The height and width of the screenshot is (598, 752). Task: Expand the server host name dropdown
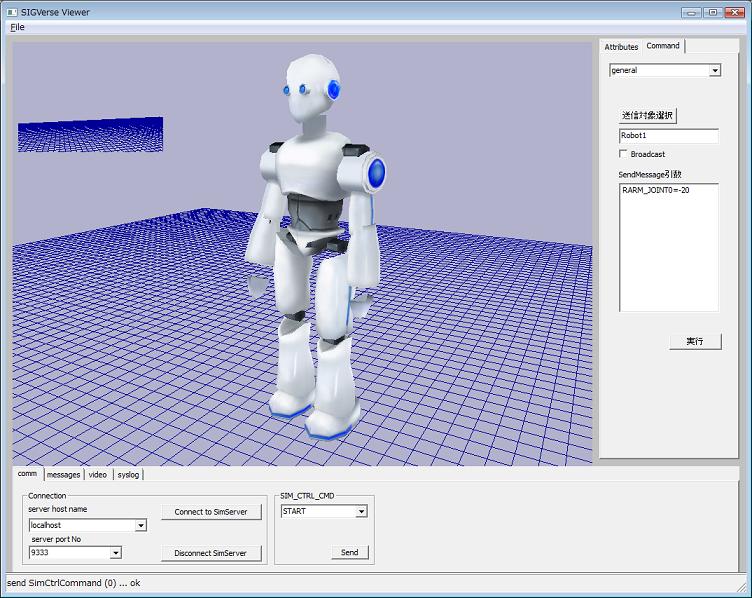(x=140, y=525)
